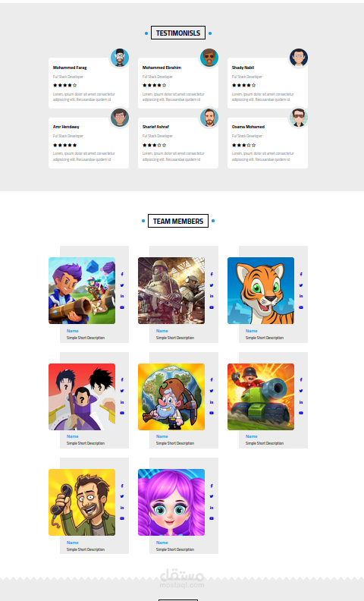364x601 pixels.
Task: Click Mohammed Farag's avatar in testimonials
Action: (x=120, y=58)
